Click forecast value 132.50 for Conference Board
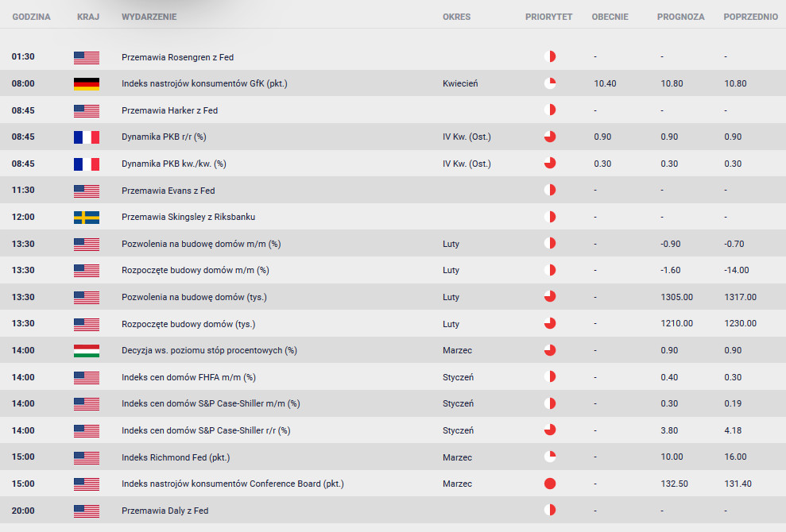This screenshot has height=532, width=786. click(x=674, y=484)
